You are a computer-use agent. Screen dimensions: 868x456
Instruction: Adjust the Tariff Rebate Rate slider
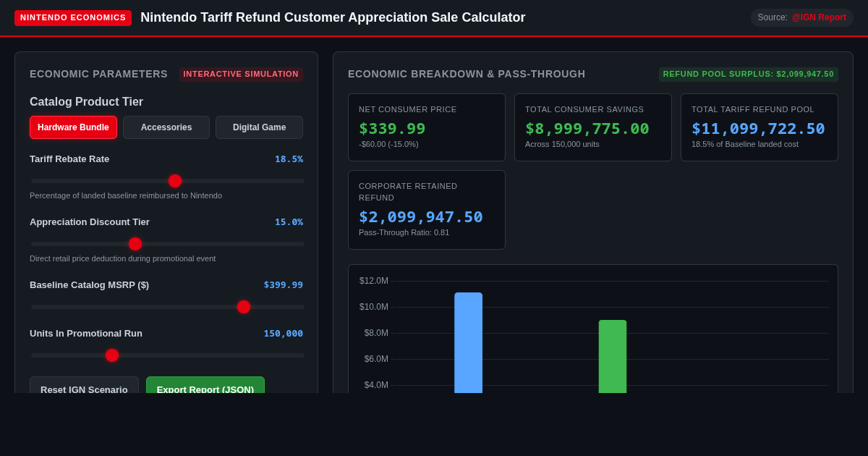167,181
